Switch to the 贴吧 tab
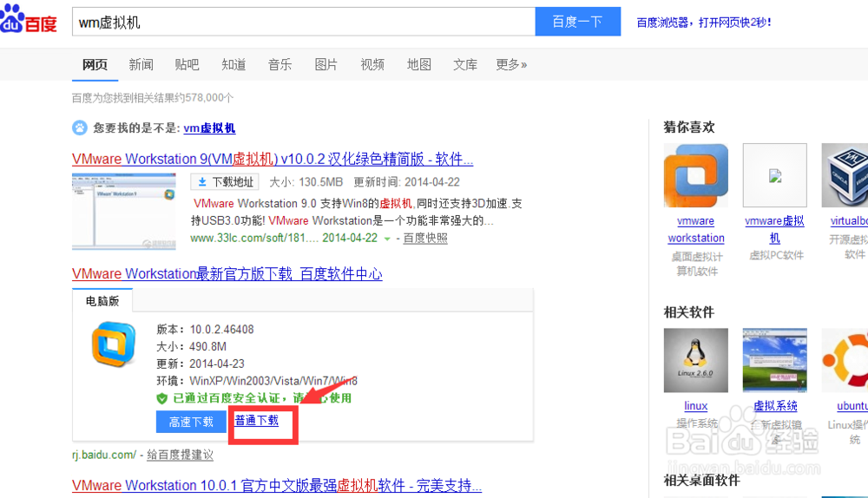The width and height of the screenshot is (868, 498). click(187, 65)
